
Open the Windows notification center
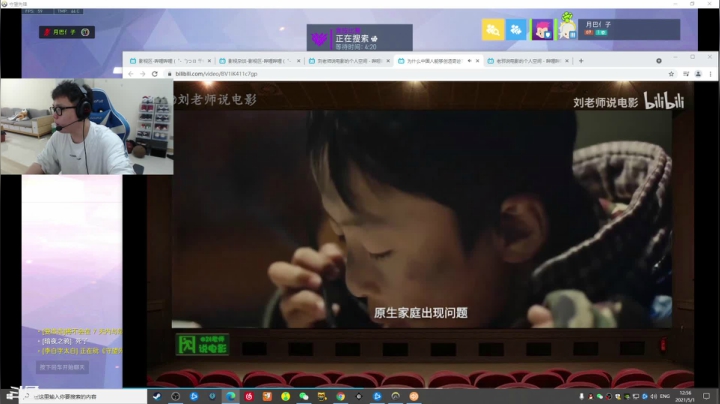706,396
